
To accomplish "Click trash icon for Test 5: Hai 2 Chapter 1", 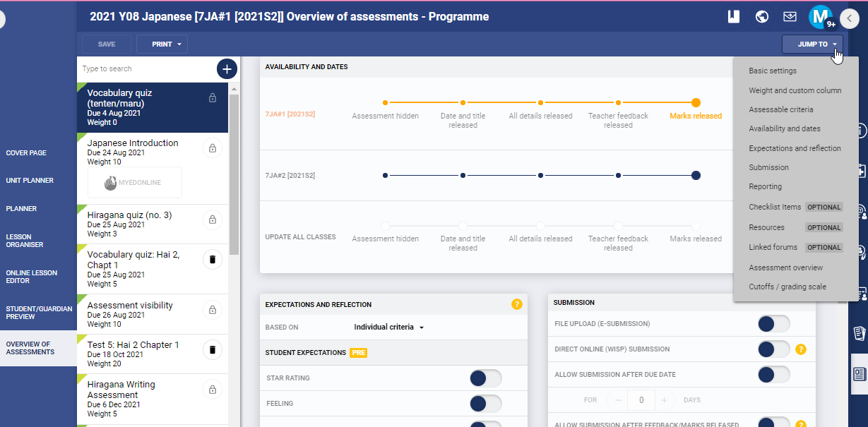I will click(212, 349).
